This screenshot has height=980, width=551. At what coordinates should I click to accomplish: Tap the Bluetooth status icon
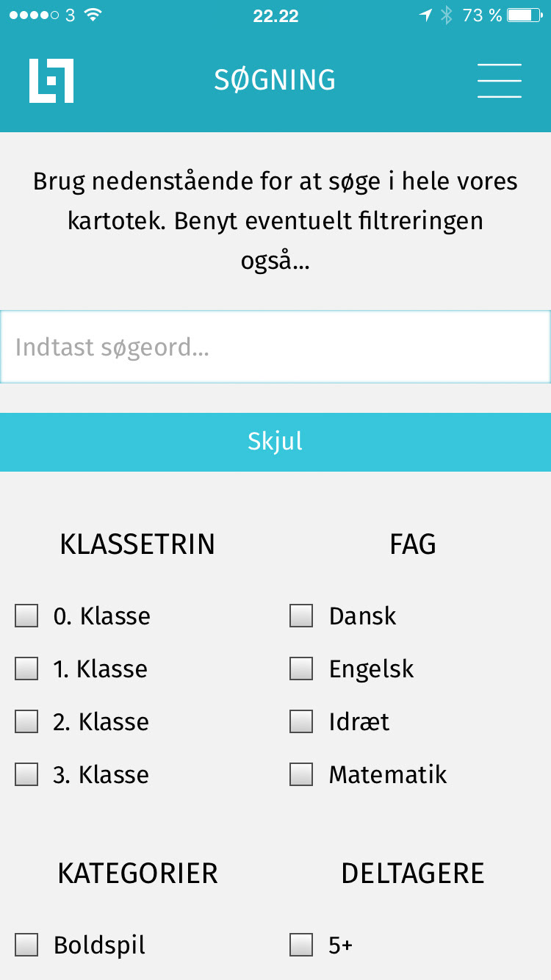pyautogui.click(x=447, y=15)
